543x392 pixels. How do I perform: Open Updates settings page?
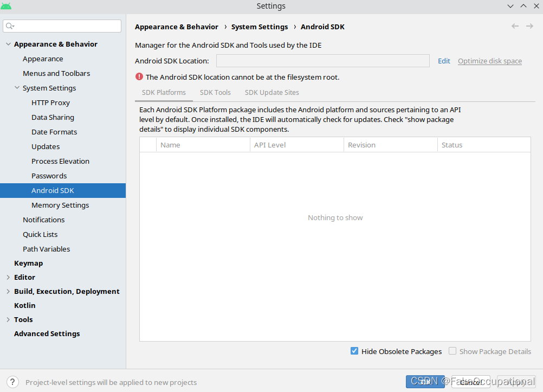pyautogui.click(x=46, y=146)
